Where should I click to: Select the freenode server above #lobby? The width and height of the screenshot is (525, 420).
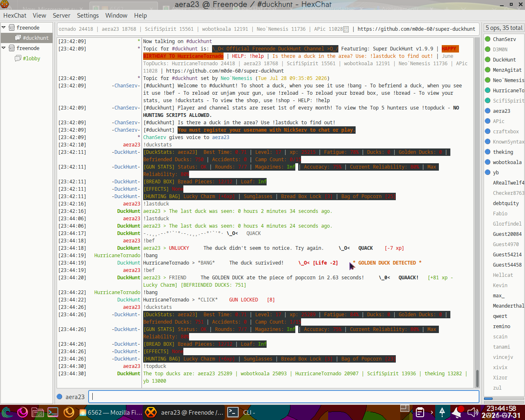pos(28,48)
